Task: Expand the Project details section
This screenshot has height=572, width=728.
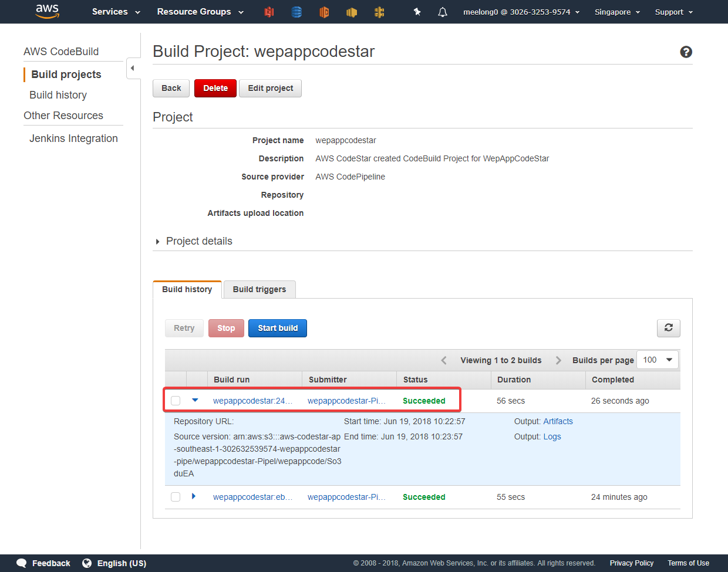Action: (x=194, y=241)
